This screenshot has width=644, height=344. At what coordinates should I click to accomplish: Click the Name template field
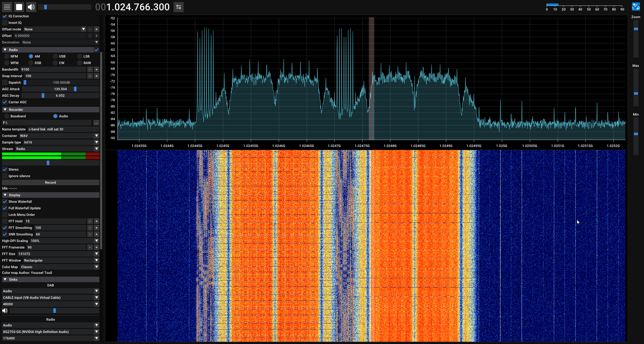[x=63, y=129]
